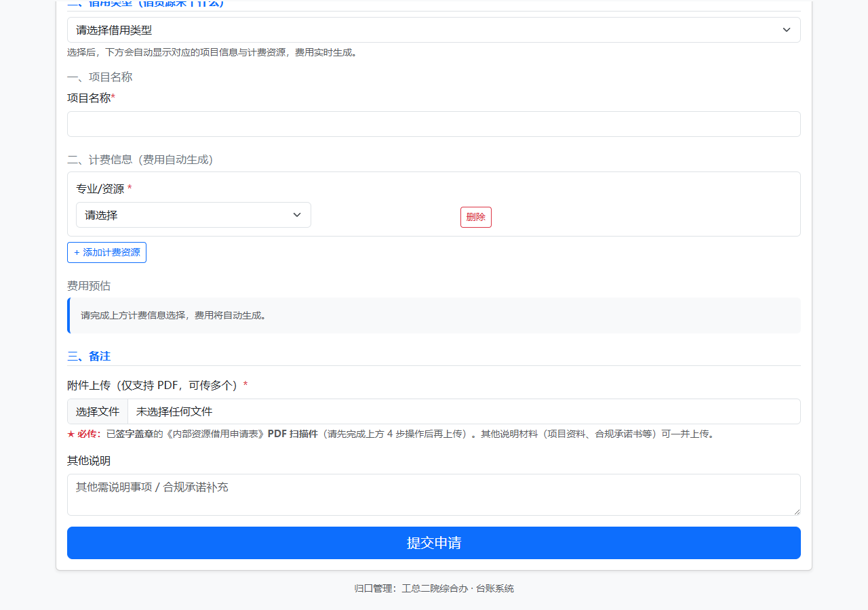The image size is (868, 610).
Task: Click 选择文件 to upload PDF
Action: (98, 411)
